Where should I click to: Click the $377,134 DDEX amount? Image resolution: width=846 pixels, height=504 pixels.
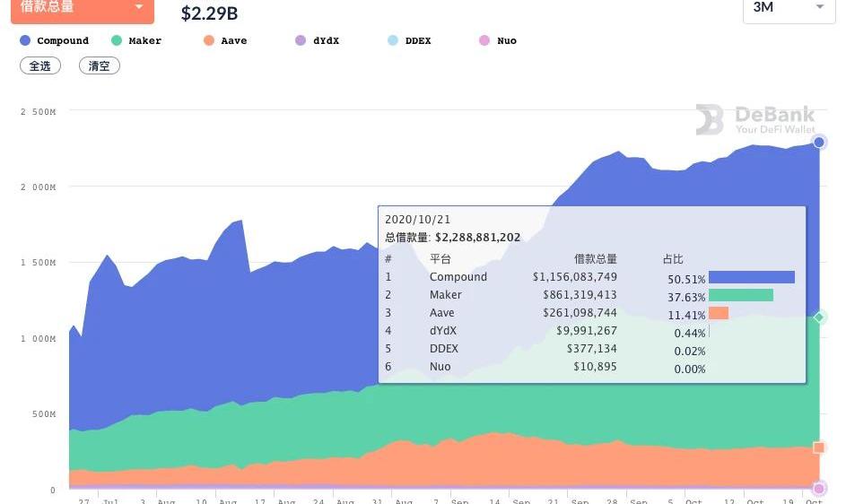tap(592, 349)
